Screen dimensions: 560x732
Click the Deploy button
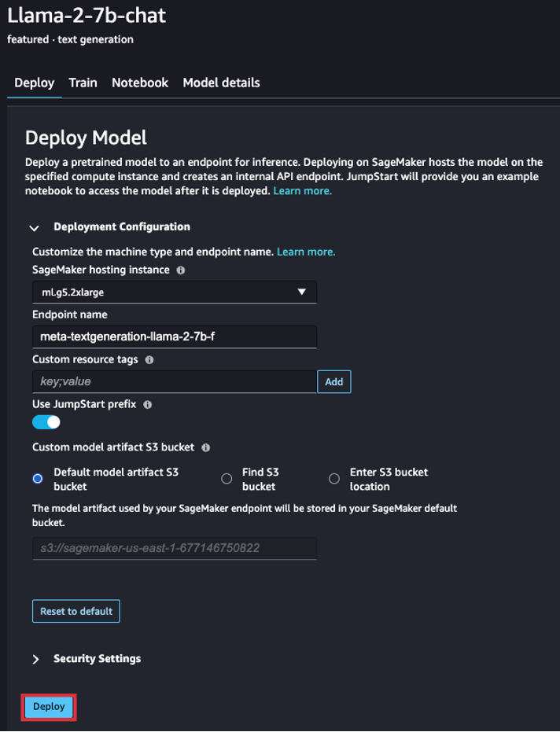tap(49, 707)
